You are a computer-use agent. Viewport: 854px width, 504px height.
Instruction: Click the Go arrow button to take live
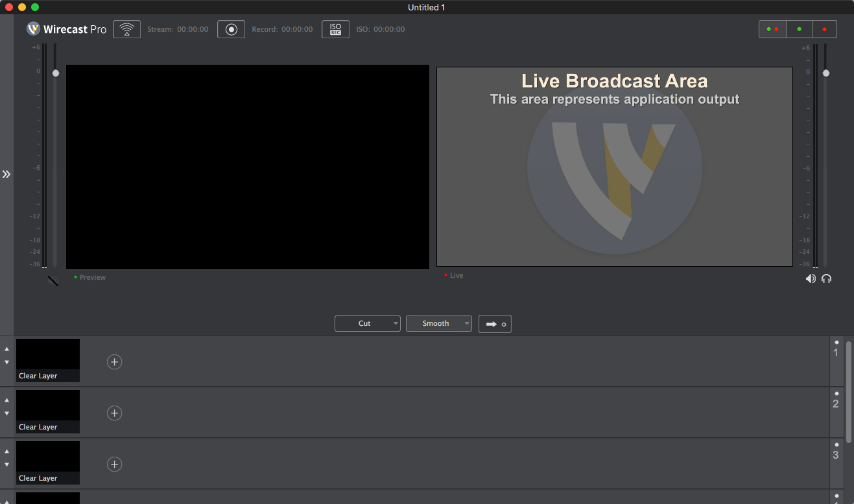coord(495,324)
